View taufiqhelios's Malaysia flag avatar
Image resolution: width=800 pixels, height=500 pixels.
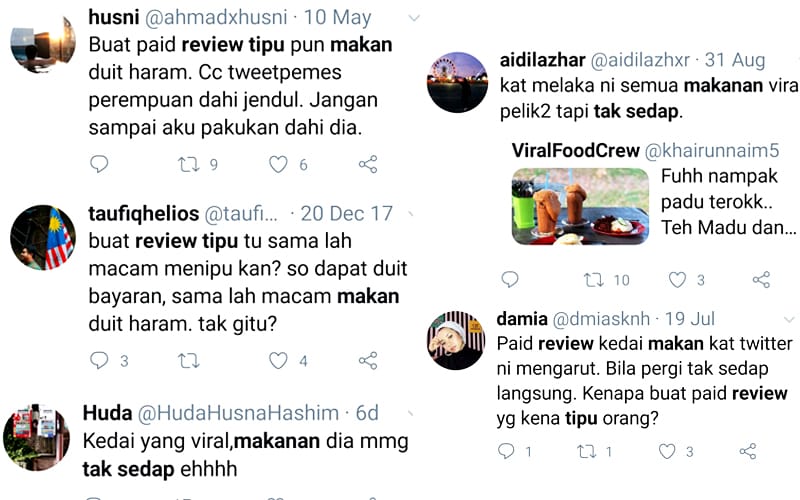pos(43,237)
